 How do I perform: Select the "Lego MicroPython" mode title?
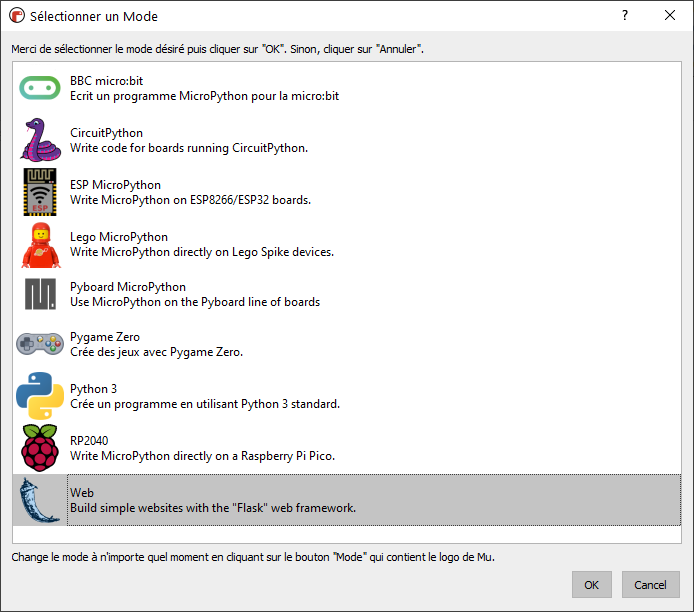pyautogui.click(x=119, y=237)
